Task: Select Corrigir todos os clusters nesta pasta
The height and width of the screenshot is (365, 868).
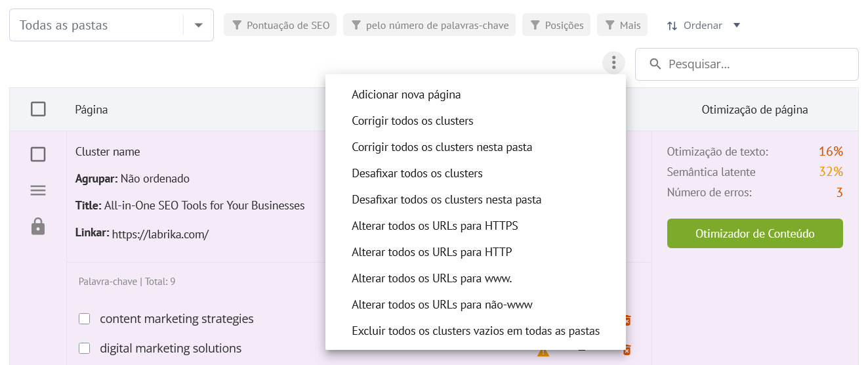Action: [476, 147]
